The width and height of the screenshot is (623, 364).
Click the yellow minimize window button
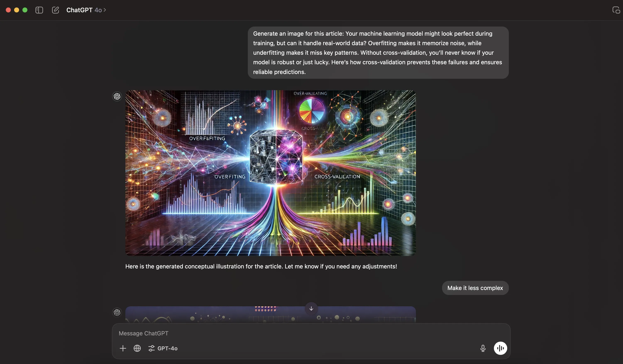(17, 10)
